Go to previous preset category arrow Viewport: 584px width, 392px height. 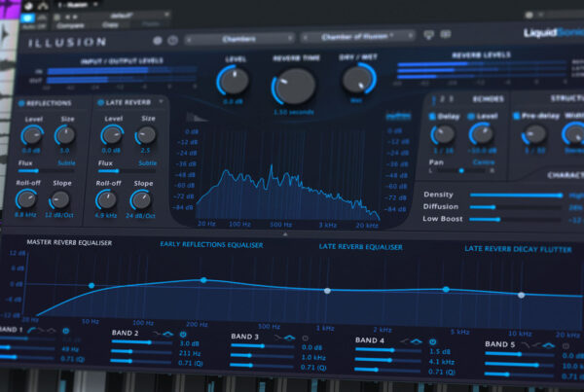point(189,39)
